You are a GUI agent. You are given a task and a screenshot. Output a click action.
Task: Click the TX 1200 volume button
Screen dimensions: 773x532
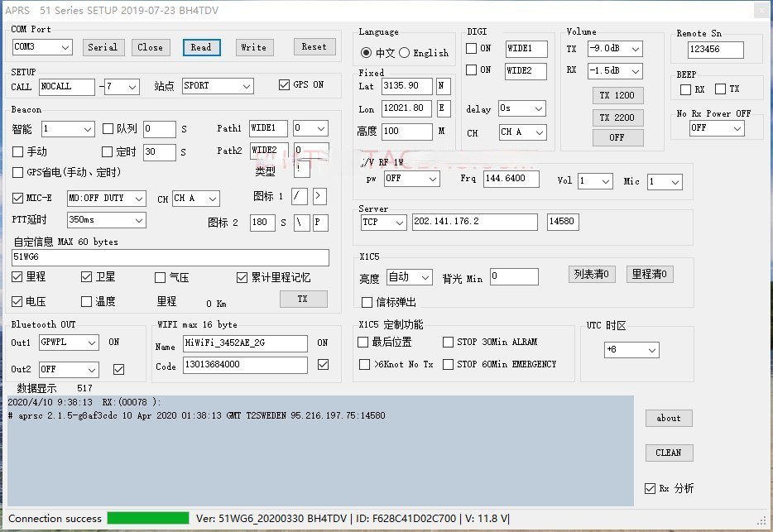[617, 96]
